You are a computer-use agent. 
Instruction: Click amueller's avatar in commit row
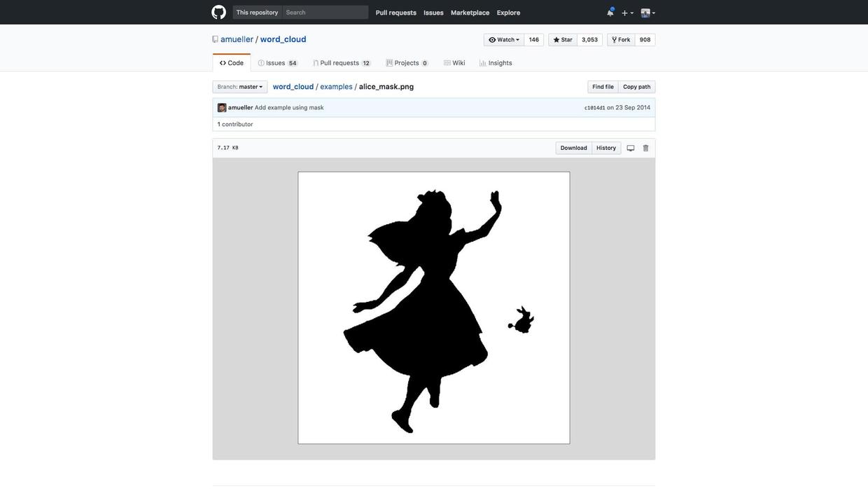click(x=222, y=108)
